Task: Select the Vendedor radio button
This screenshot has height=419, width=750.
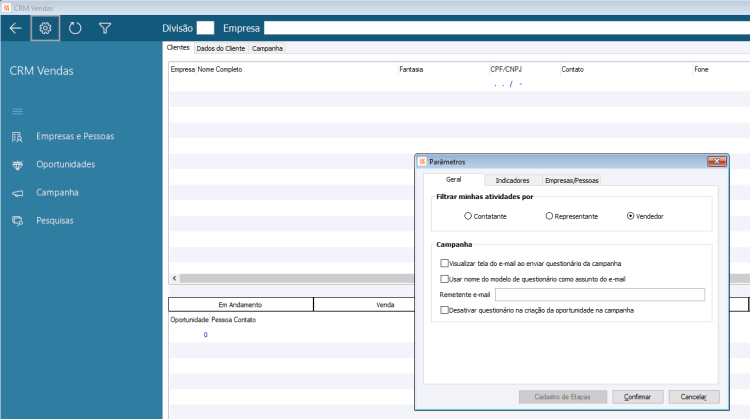Action: (x=630, y=216)
